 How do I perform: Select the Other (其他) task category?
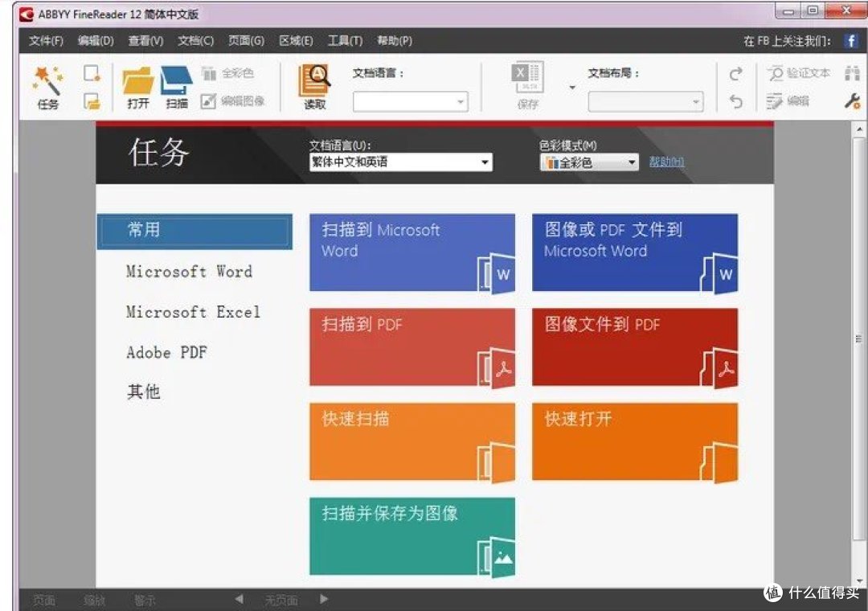143,392
